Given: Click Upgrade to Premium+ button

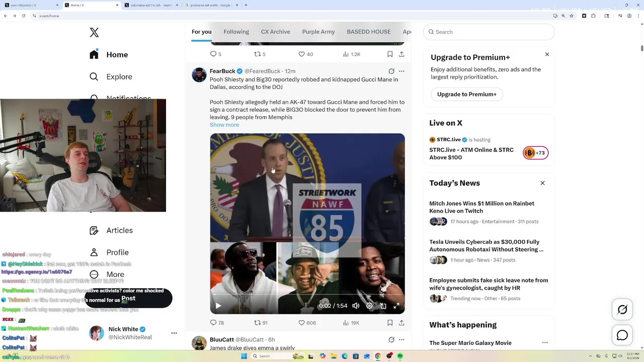Looking at the screenshot, I should click(x=467, y=94).
